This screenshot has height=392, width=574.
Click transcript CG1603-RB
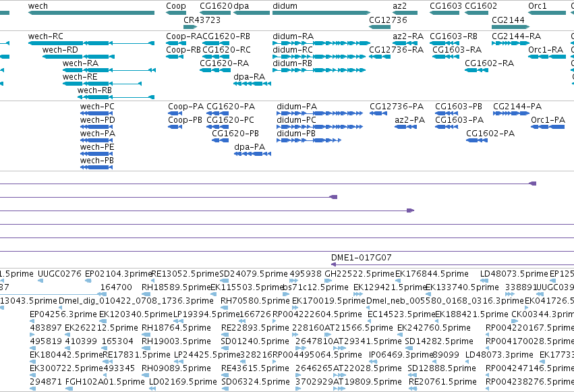[444, 43]
